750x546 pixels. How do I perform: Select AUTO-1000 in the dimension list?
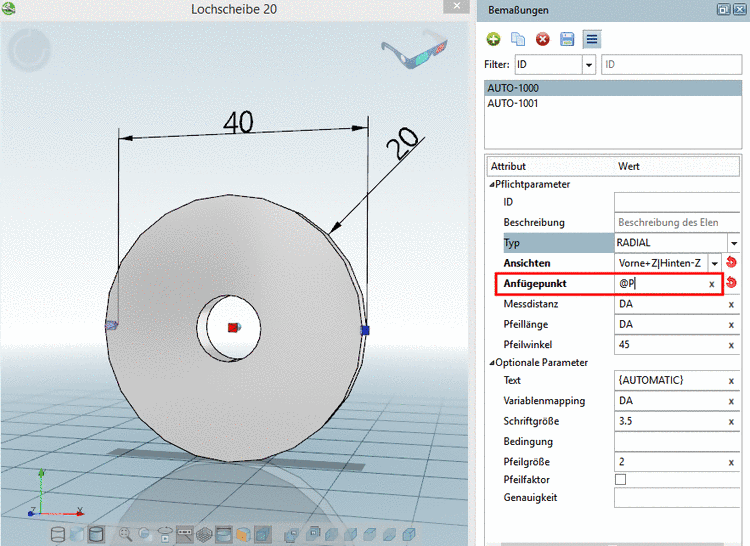click(x=512, y=89)
